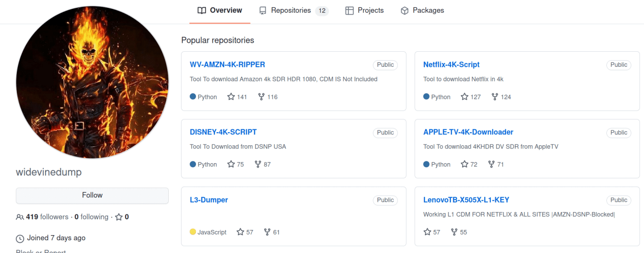This screenshot has width=644, height=253.
Task: View the 419 followers list
Action: (47, 217)
